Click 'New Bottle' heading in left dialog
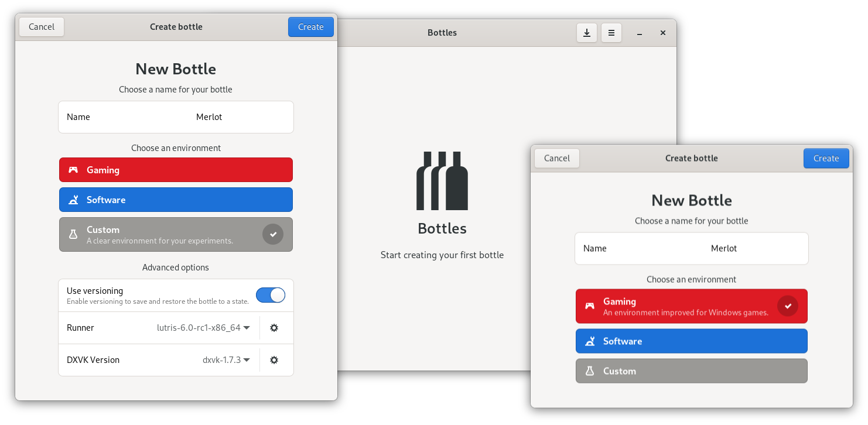This screenshot has width=868, height=425. pos(176,69)
